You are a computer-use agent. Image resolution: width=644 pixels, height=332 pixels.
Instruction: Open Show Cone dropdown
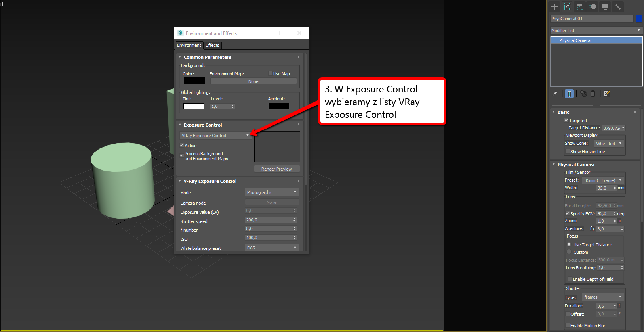pos(609,144)
